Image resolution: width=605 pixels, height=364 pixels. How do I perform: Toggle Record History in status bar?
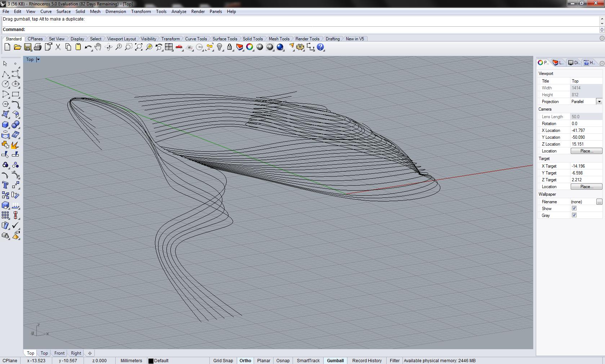click(367, 360)
